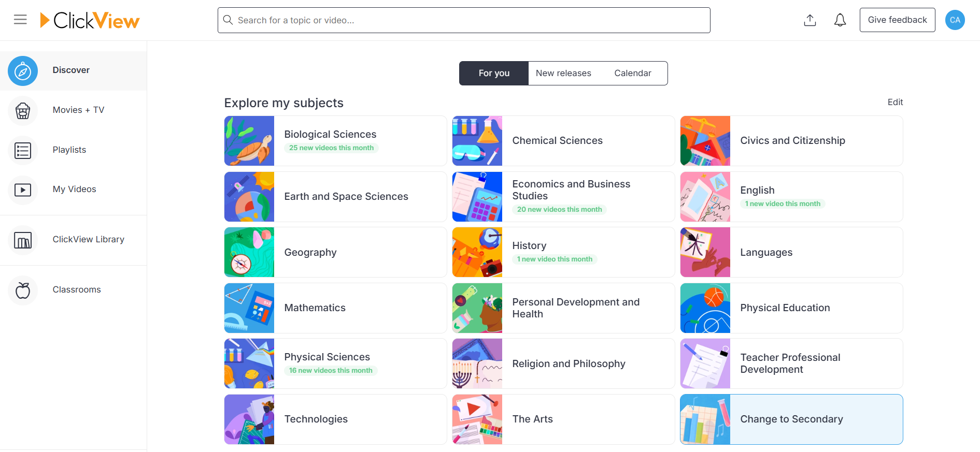This screenshot has height=452, width=980.
Task: Switch to the New releases tab
Action: [x=563, y=74]
